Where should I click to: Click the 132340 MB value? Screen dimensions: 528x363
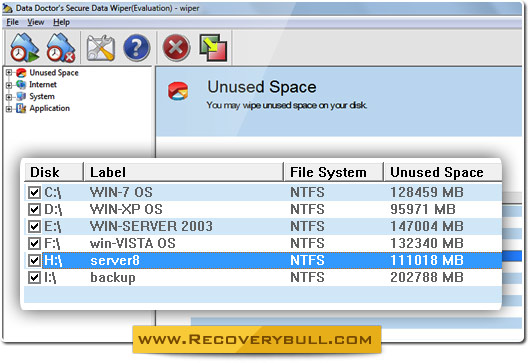[x=427, y=243]
